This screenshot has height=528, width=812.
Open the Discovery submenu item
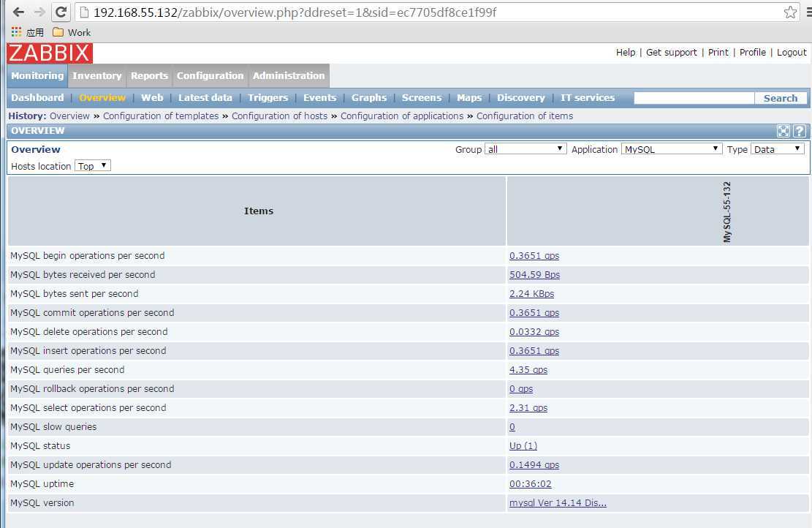click(521, 97)
